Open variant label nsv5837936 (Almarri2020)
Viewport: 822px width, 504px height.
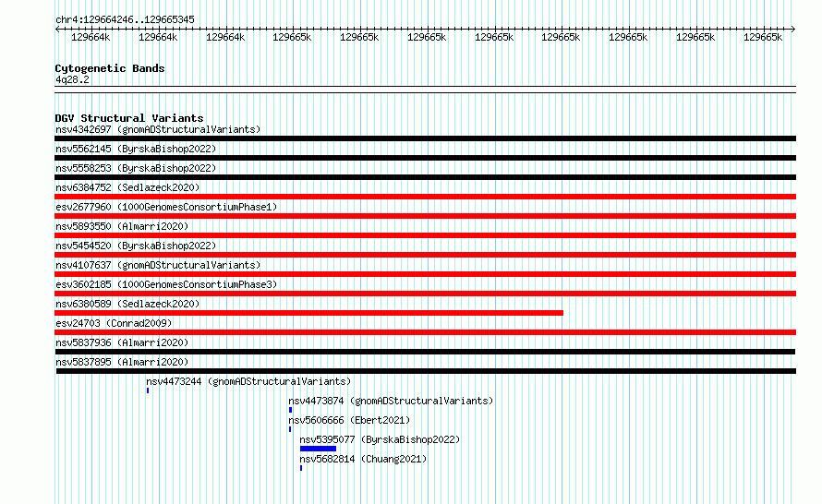[122, 342]
